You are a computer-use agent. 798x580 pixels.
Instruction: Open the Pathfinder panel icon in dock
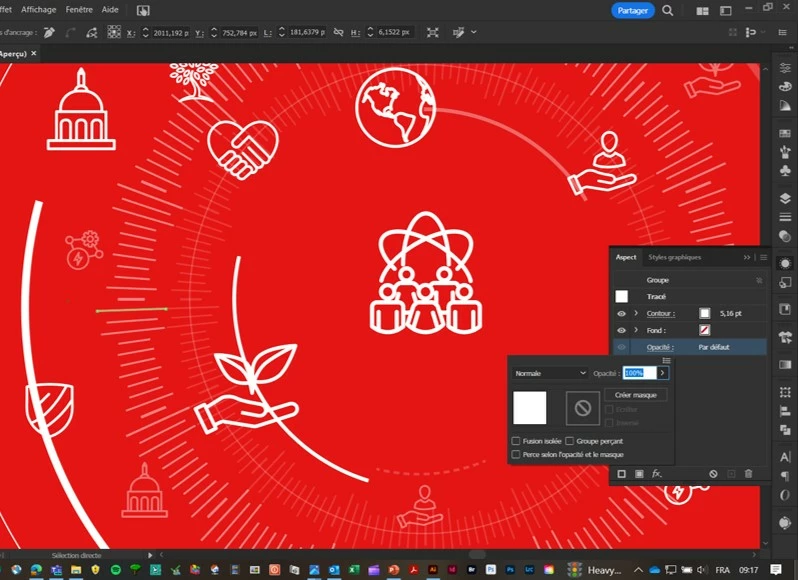click(785, 430)
